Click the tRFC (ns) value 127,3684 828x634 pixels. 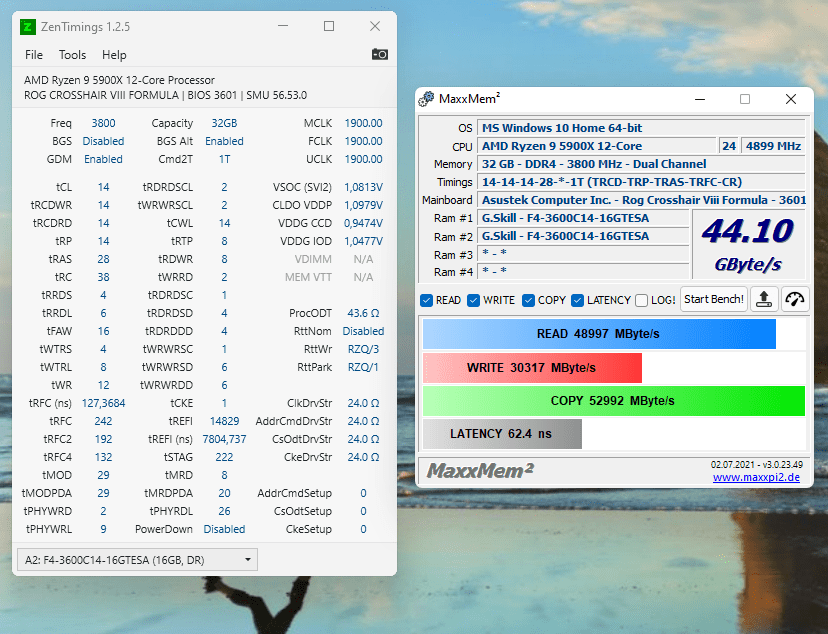click(x=104, y=403)
